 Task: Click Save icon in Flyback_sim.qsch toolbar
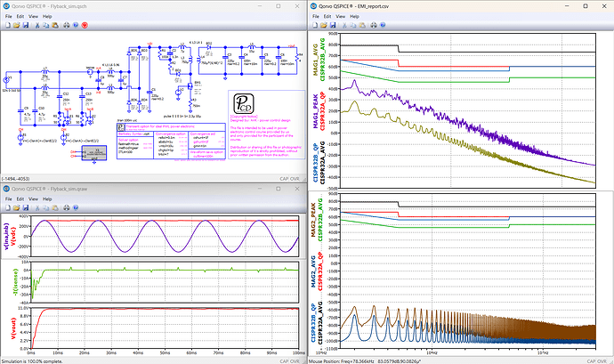point(26,25)
